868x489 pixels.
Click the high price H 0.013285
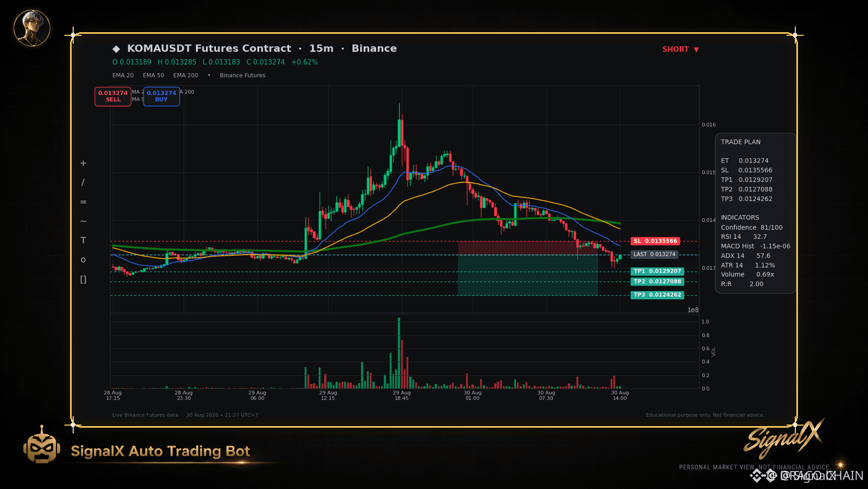pyautogui.click(x=177, y=62)
